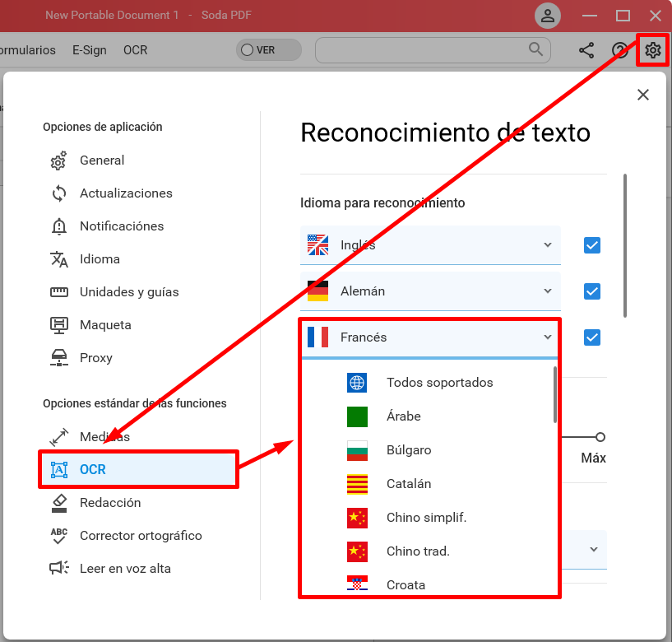Open the settings gear icon
The height and width of the screenshot is (642, 672).
[x=653, y=50]
